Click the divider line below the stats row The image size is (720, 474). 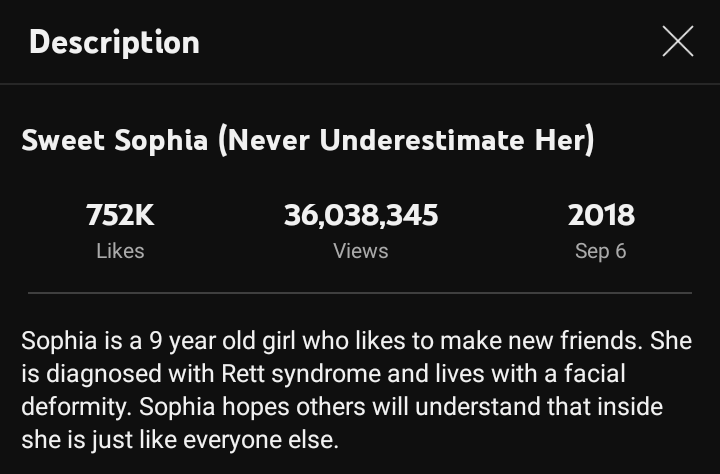[360, 293]
